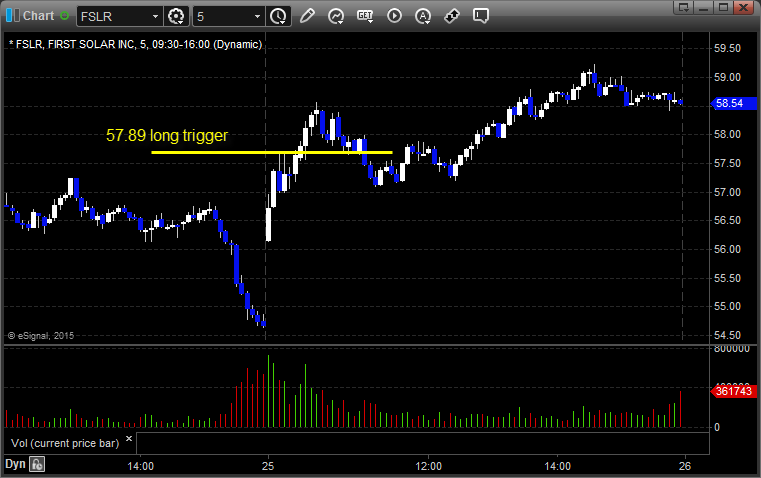Click the Dyn time template label
This screenshot has height=478, width=761.
pyautogui.click(x=15, y=464)
